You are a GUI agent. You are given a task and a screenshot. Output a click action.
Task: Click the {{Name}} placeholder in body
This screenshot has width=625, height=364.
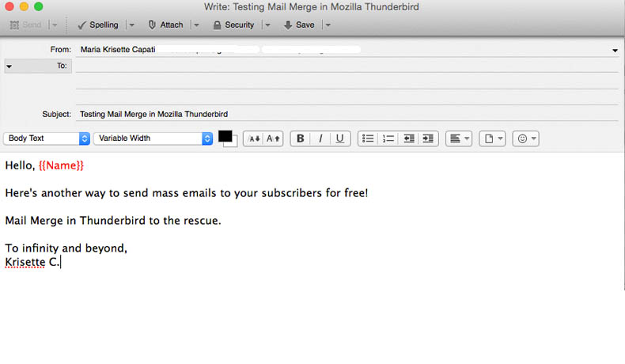(x=61, y=165)
